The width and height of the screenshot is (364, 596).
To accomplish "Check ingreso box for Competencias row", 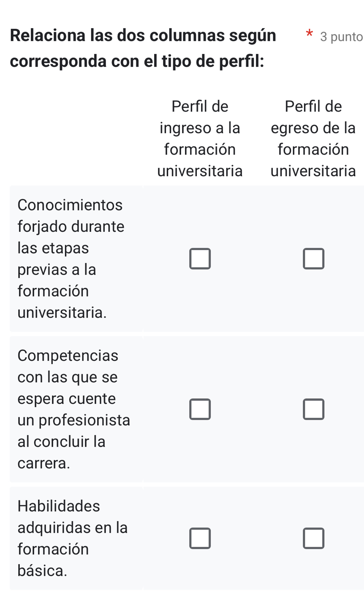I will [x=200, y=409].
